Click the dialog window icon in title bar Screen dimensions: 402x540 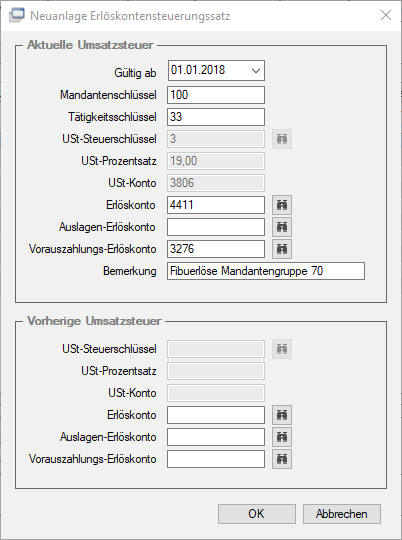[17, 15]
